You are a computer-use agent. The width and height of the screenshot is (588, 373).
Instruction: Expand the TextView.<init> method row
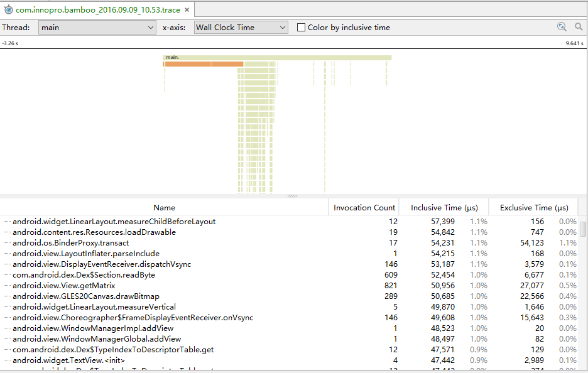pyautogui.click(x=6, y=360)
